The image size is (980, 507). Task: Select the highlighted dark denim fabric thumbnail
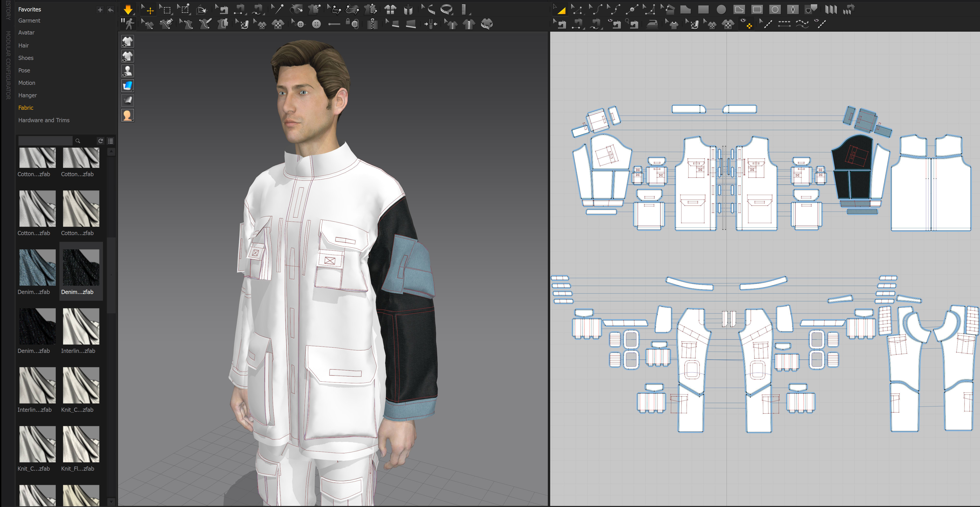[81, 267]
